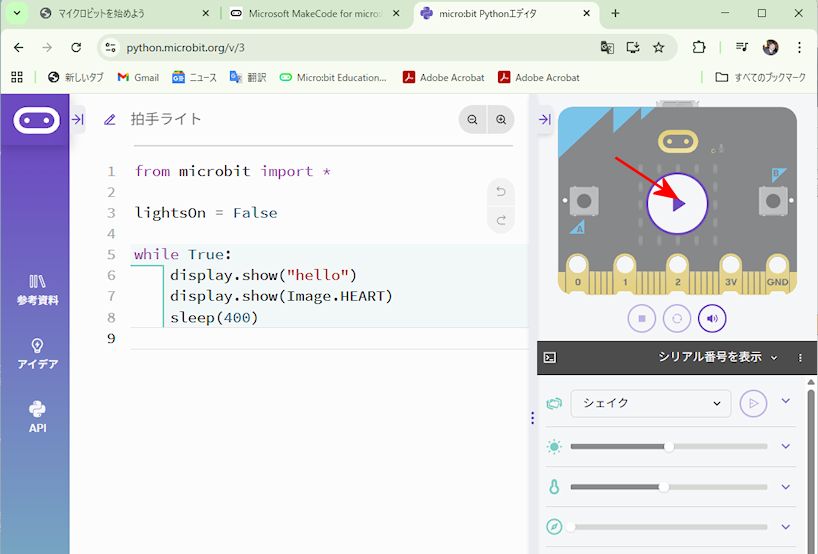Click the undo arrow in the editor
This screenshot has height=554, width=818.
click(501, 191)
